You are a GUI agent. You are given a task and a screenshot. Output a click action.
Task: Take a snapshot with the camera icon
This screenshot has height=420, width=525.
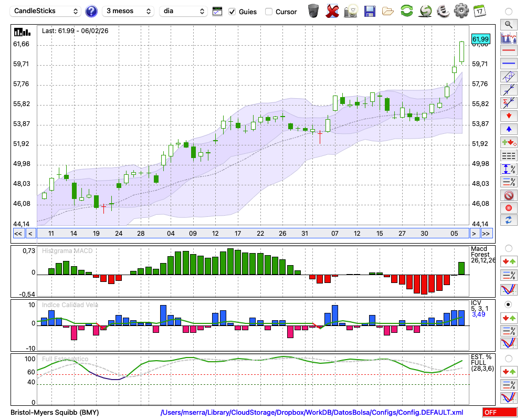tap(351, 11)
